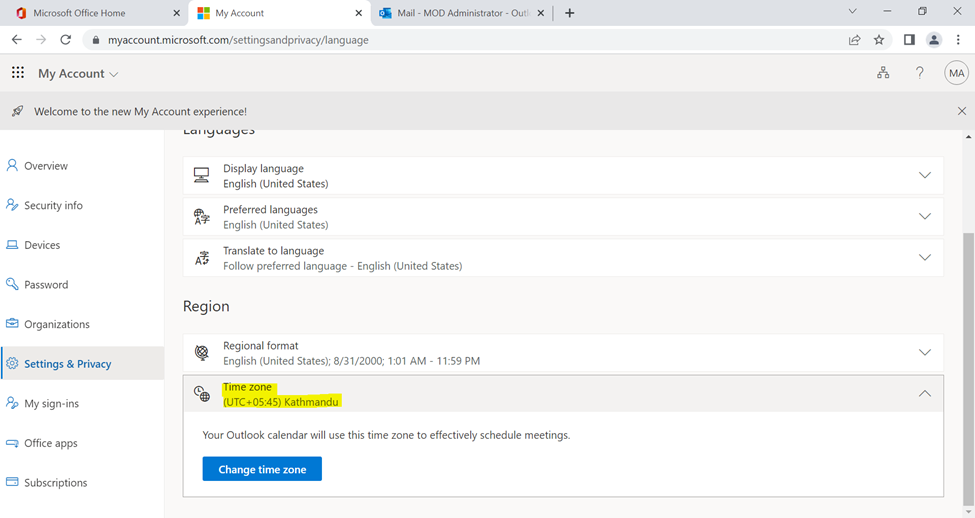The width and height of the screenshot is (975, 518).
Task: Click the Preferred languages globe icon
Action: point(201,216)
